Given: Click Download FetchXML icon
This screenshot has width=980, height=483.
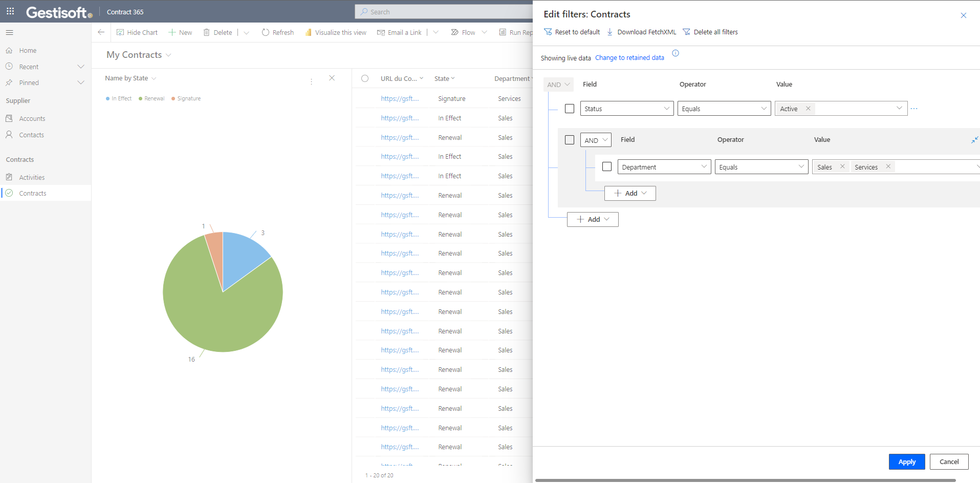Looking at the screenshot, I should click(610, 32).
